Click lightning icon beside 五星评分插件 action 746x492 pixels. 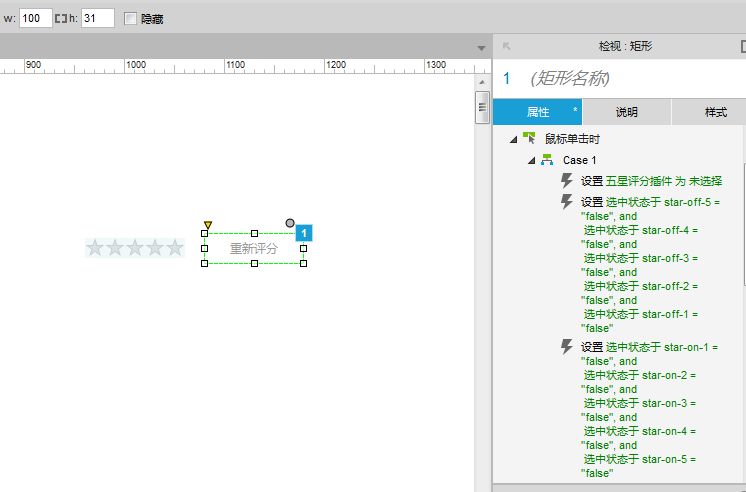click(x=566, y=181)
